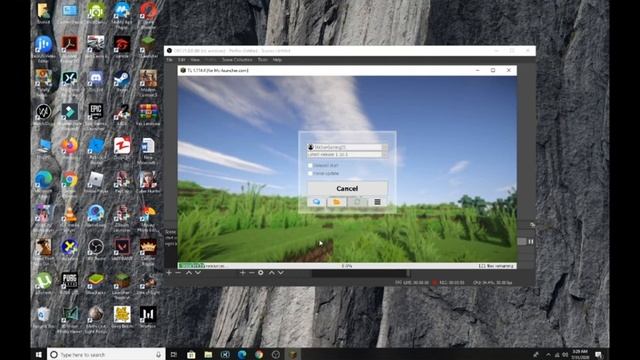Open the Scene Collection menu in OBS
Image resolution: width=640 pixels, height=360 pixels.
[x=237, y=60]
